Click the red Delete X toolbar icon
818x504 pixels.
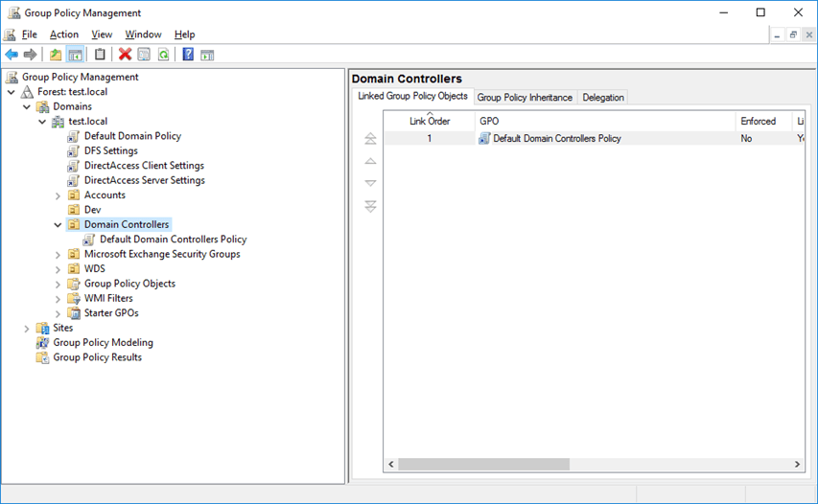point(125,55)
